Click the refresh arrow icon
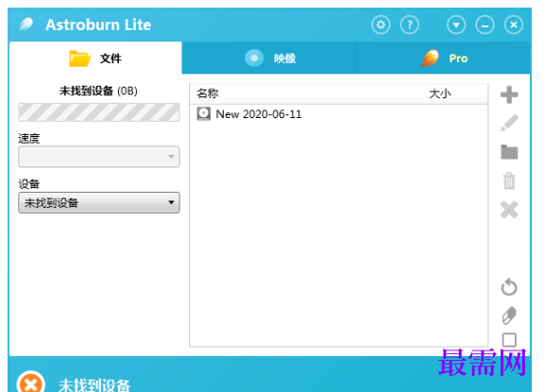 tap(509, 286)
